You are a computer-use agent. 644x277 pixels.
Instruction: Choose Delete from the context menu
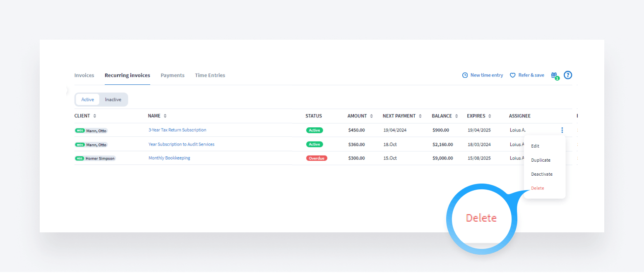(538, 188)
